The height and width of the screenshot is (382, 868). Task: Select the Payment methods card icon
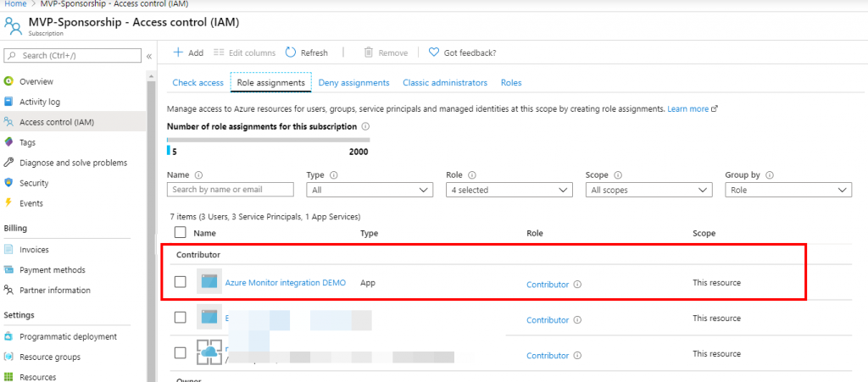tap(8, 270)
